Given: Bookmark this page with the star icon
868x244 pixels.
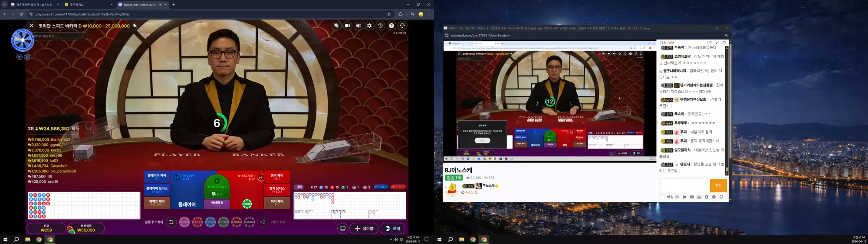Looking at the screenshot, I should point(389,14).
